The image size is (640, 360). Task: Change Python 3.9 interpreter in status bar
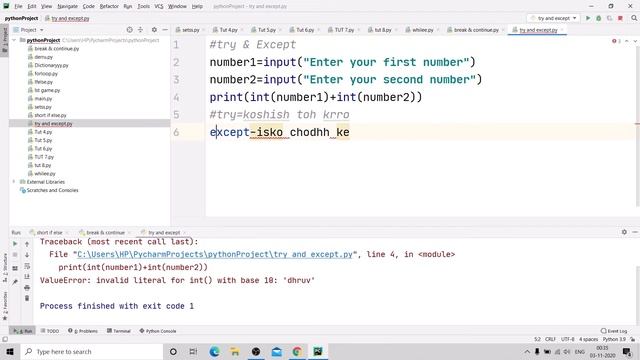[x=614, y=339]
